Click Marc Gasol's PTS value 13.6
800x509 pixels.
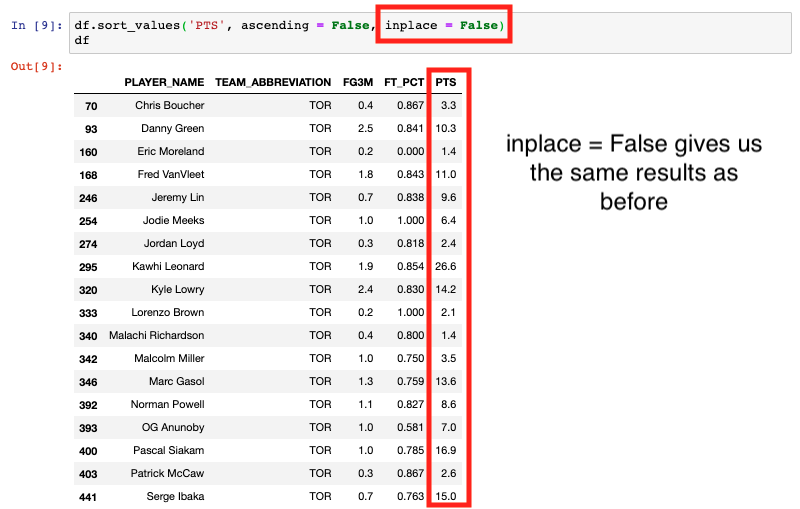click(445, 381)
